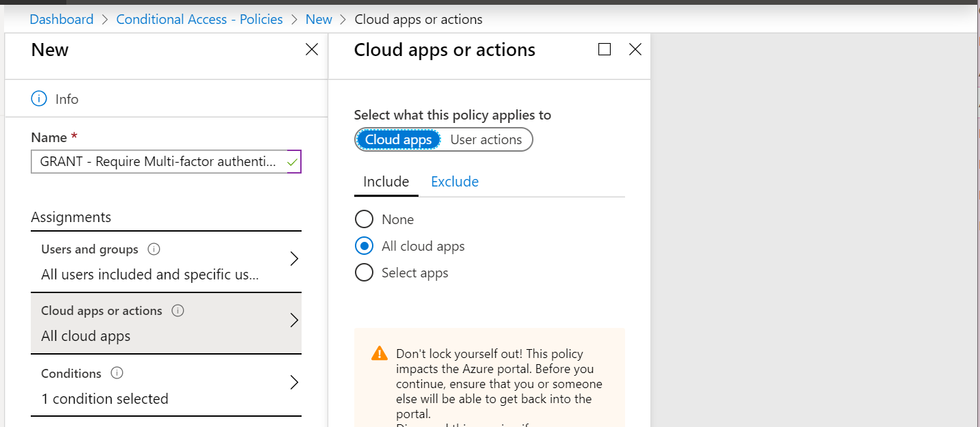
Task: Click 'Cloud apps or actions' breadcrumb text
Action: tap(419, 19)
